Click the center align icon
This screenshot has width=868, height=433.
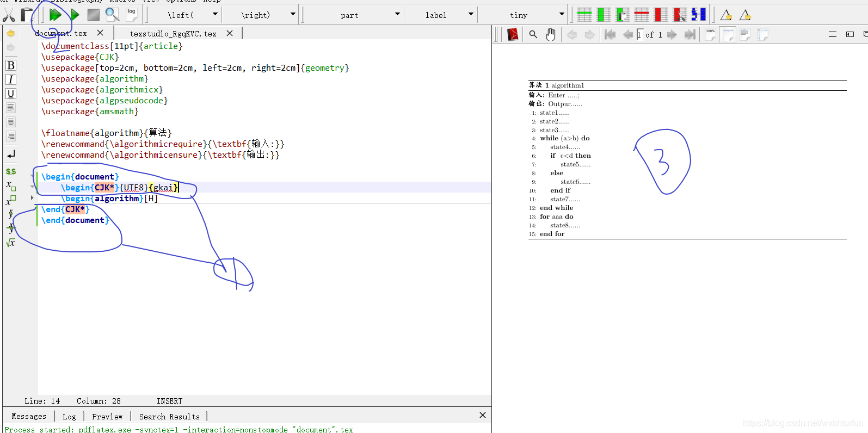click(11, 122)
